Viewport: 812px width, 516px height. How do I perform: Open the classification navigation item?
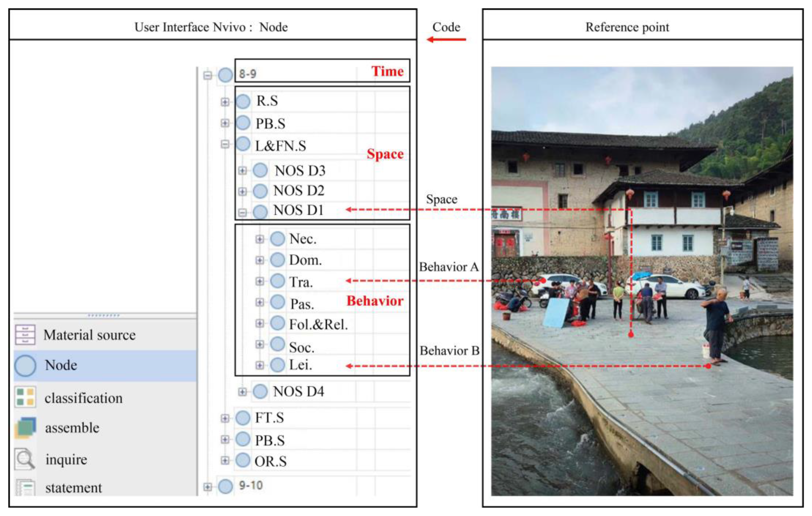[x=83, y=398]
